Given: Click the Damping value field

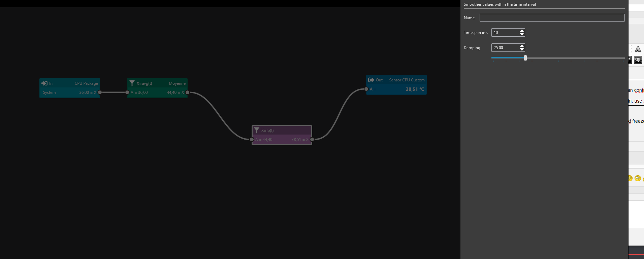Looking at the screenshot, I should pyautogui.click(x=505, y=48).
